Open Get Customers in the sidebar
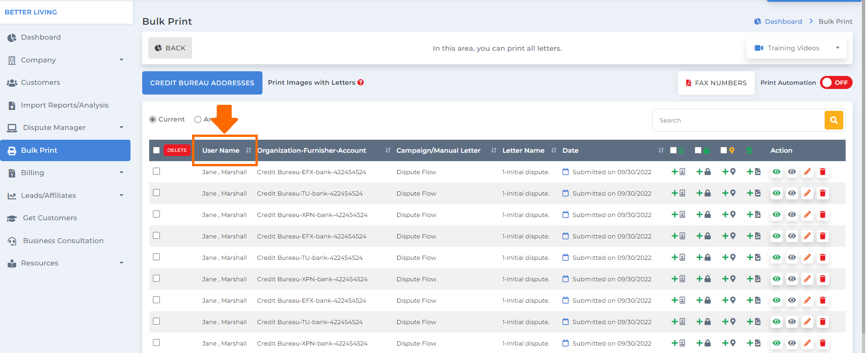The width and height of the screenshot is (868, 353). tap(50, 218)
